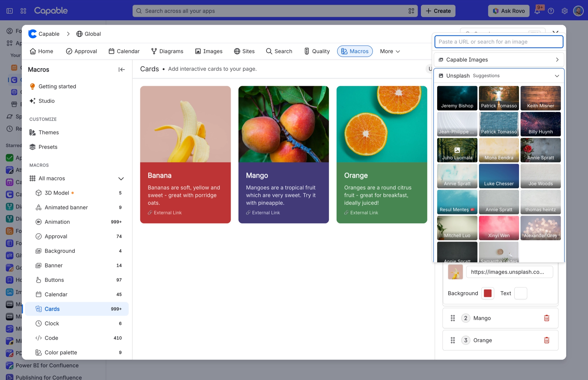Select Color palette macro
Image resolution: width=588 pixels, height=380 pixels.
point(77,352)
